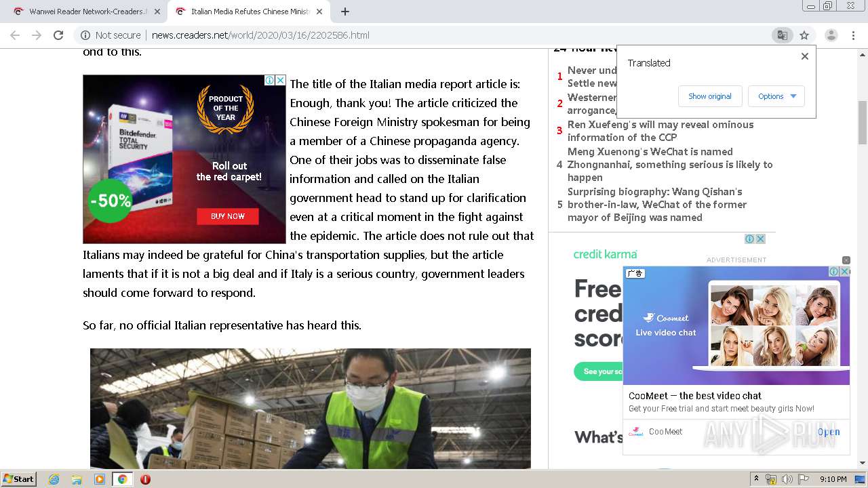Viewport: 868px width, 488px height.
Task: Select the Chrome taskbar button
Action: point(122,479)
